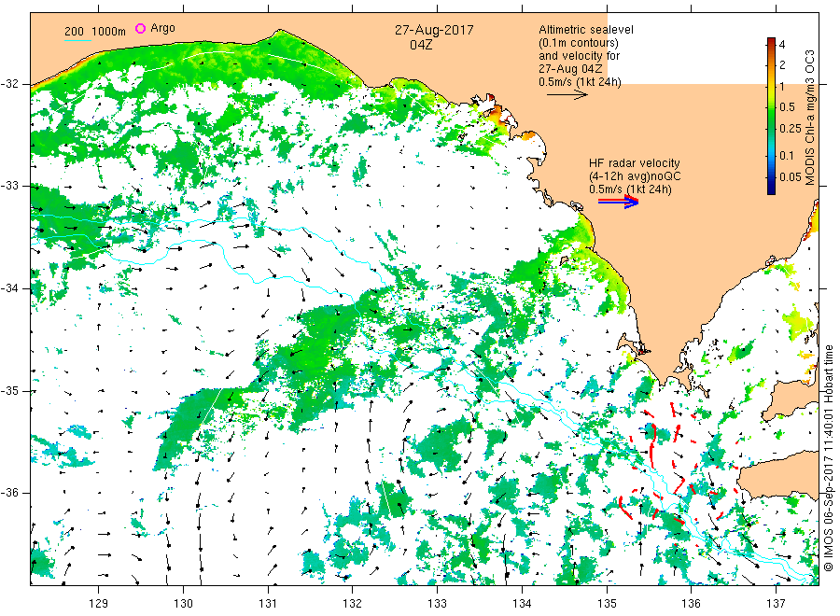This screenshot has width=840, height=616.
Task: Click latitude axis label -33
Action: (9, 186)
